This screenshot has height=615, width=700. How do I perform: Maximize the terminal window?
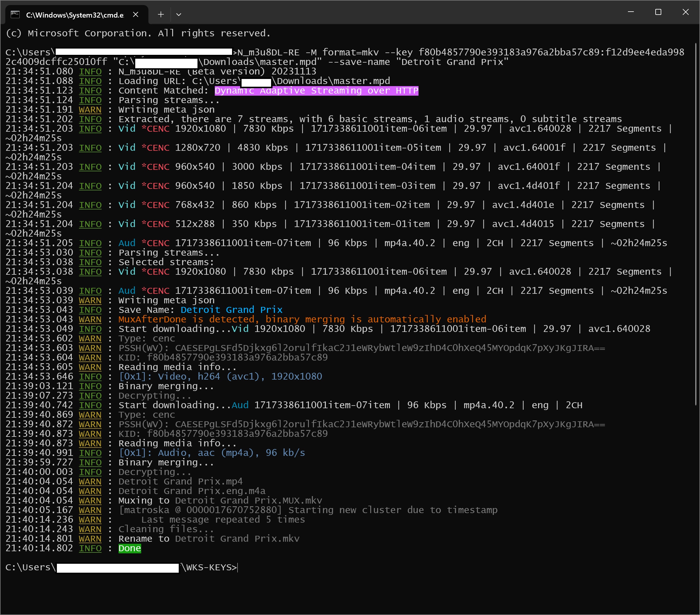pyautogui.click(x=658, y=12)
